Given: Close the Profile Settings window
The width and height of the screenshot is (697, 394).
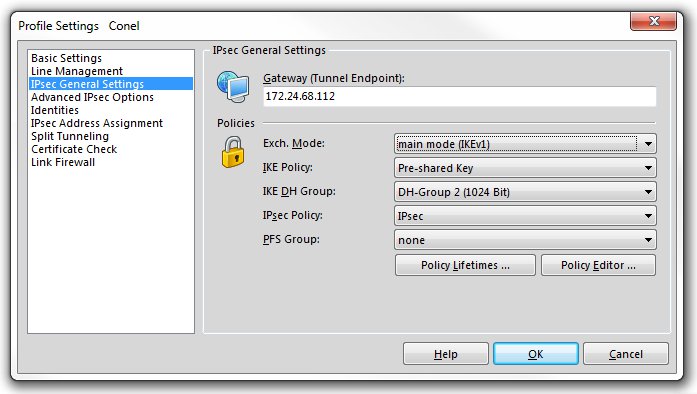Looking at the screenshot, I should tap(653, 21).
